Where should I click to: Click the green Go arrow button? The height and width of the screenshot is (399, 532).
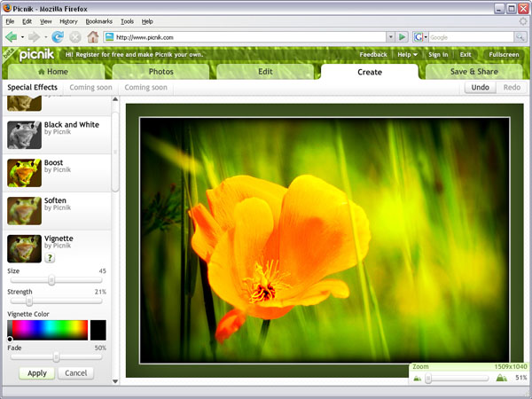[402, 36]
